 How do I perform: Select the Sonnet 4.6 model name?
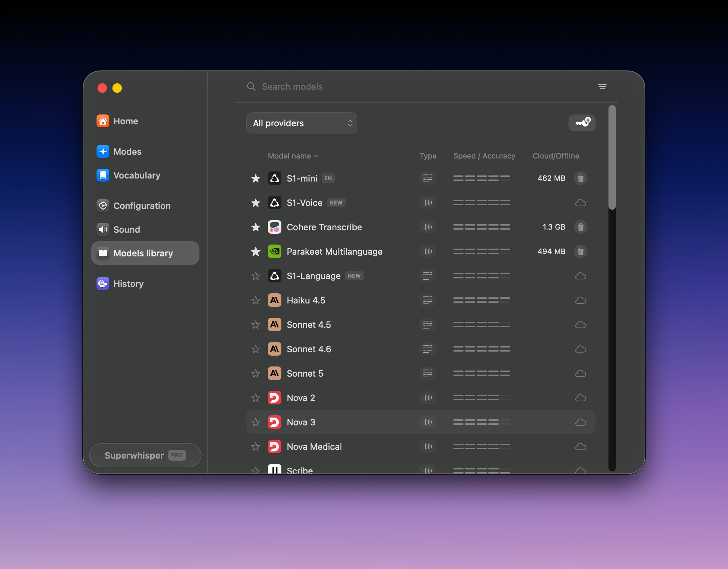pos(309,349)
